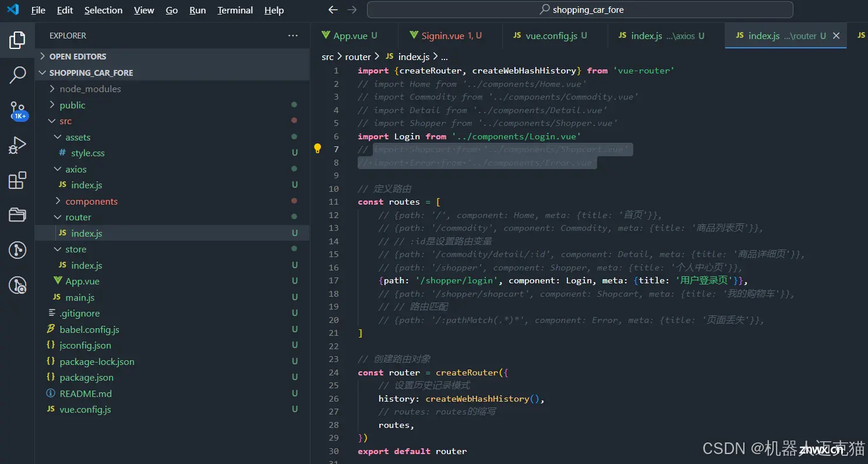Open the File menu
The width and height of the screenshot is (868, 464).
pos(38,10)
